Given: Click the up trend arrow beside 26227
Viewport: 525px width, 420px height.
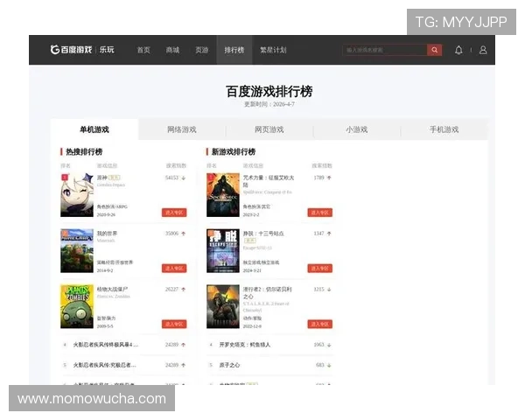Looking at the screenshot, I should pos(184,290).
